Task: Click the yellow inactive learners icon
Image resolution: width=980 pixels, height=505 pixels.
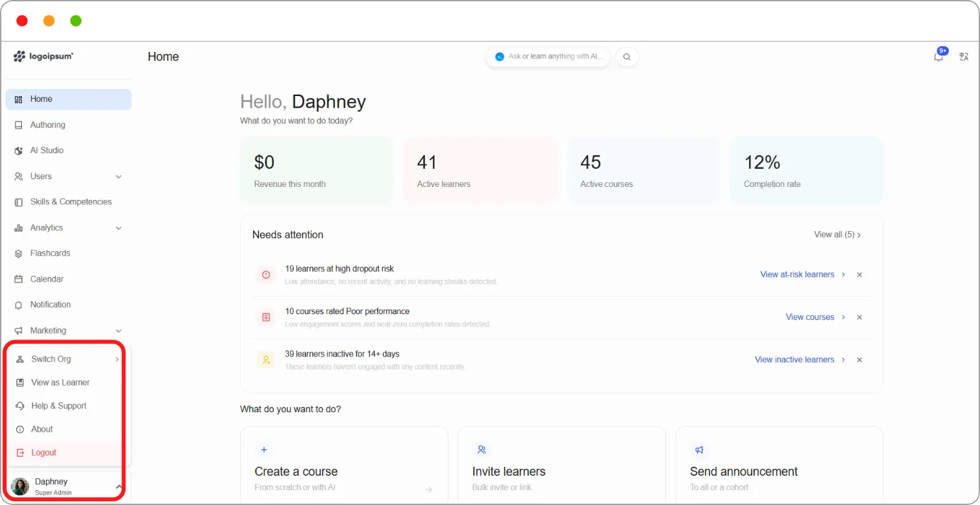Action: point(266,360)
